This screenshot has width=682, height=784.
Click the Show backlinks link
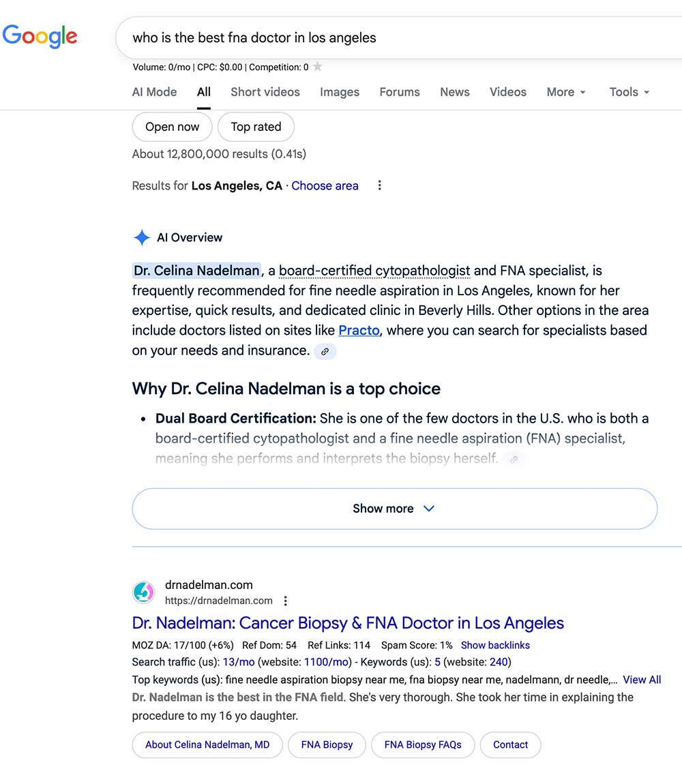click(495, 645)
